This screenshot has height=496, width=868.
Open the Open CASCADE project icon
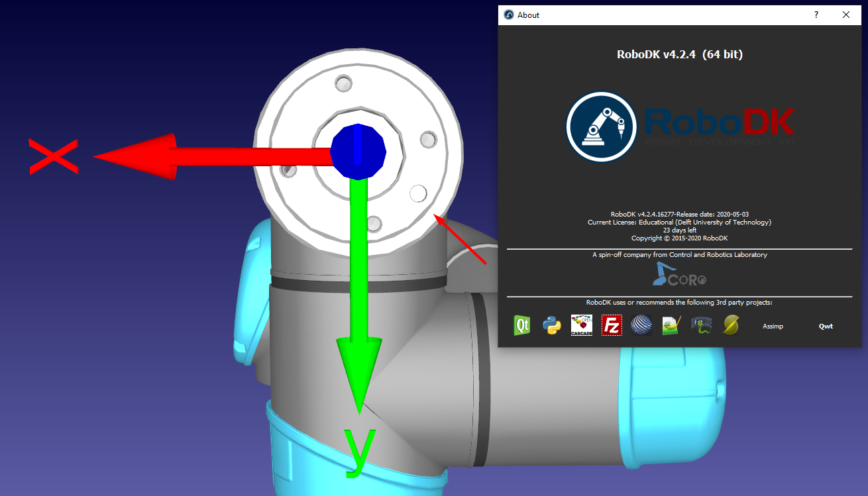tap(581, 325)
